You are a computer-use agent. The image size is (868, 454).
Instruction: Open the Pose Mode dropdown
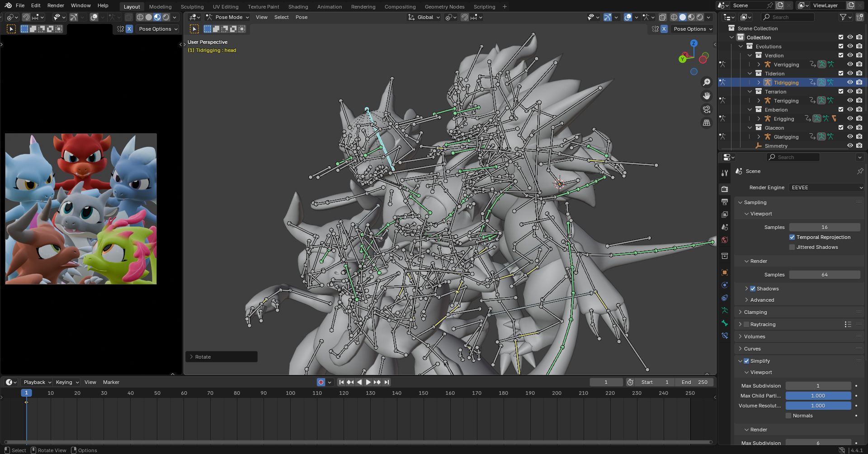[x=227, y=17]
